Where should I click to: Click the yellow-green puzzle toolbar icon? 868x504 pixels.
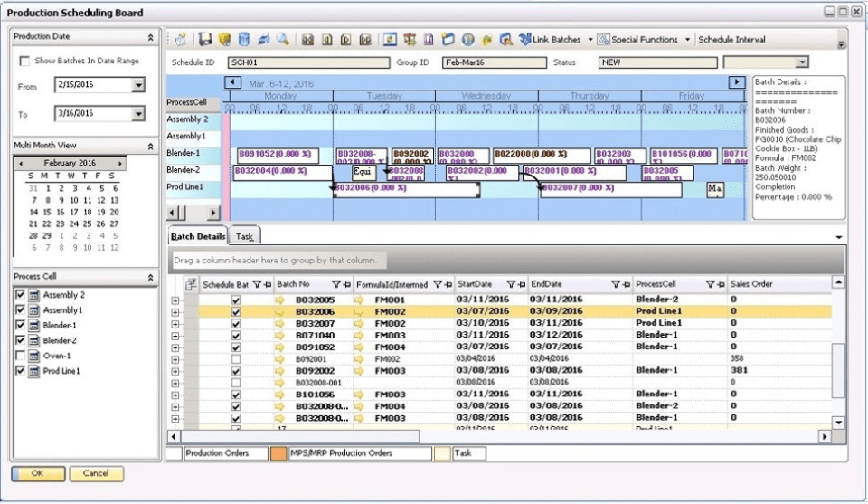[486, 40]
